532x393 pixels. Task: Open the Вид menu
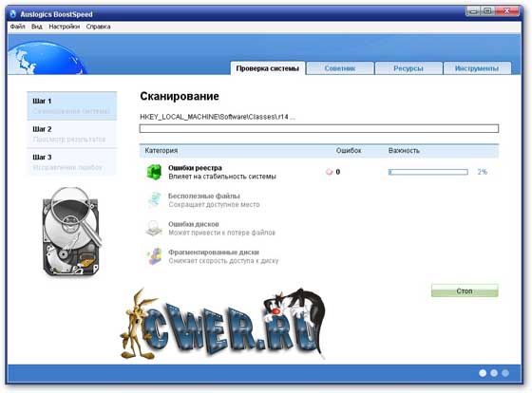pos(37,27)
